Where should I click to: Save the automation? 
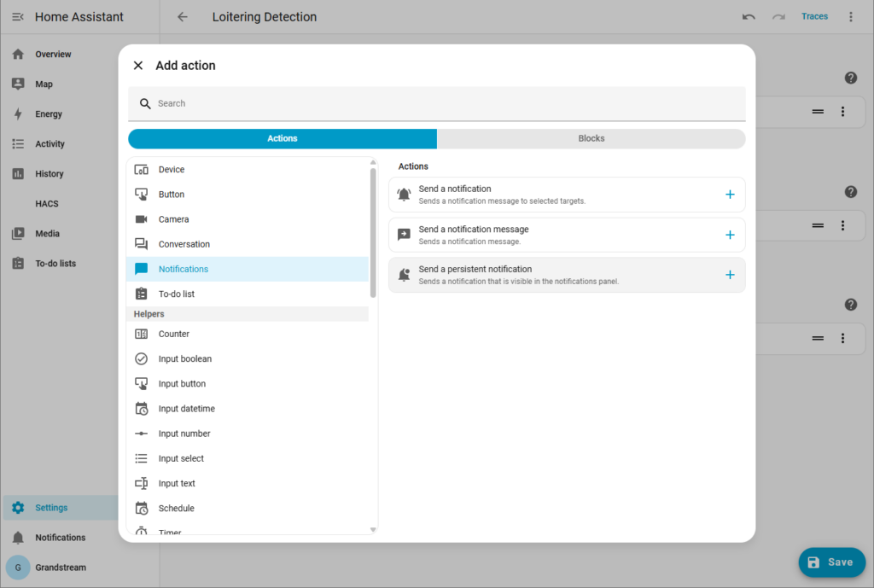click(x=831, y=562)
